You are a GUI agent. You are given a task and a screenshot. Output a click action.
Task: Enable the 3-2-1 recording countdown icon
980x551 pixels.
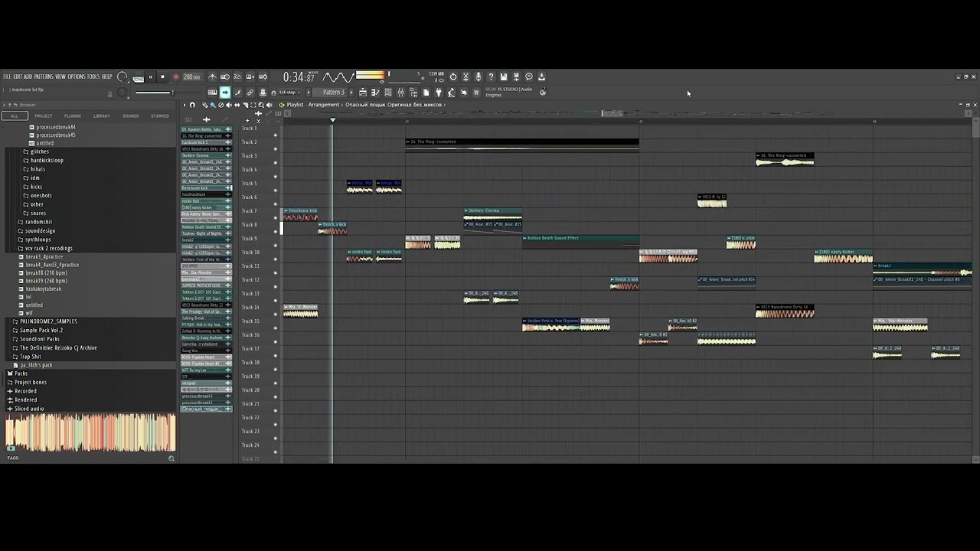pyautogui.click(x=237, y=77)
